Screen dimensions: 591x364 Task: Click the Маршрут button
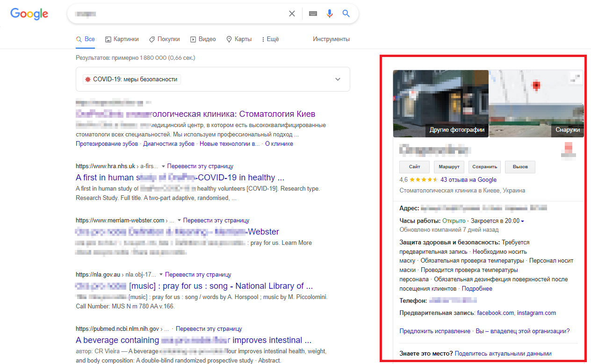click(x=448, y=167)
